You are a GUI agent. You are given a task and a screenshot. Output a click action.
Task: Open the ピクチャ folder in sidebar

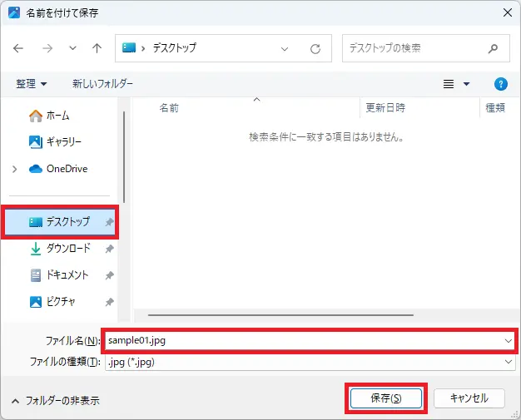(x=61, y=302)
